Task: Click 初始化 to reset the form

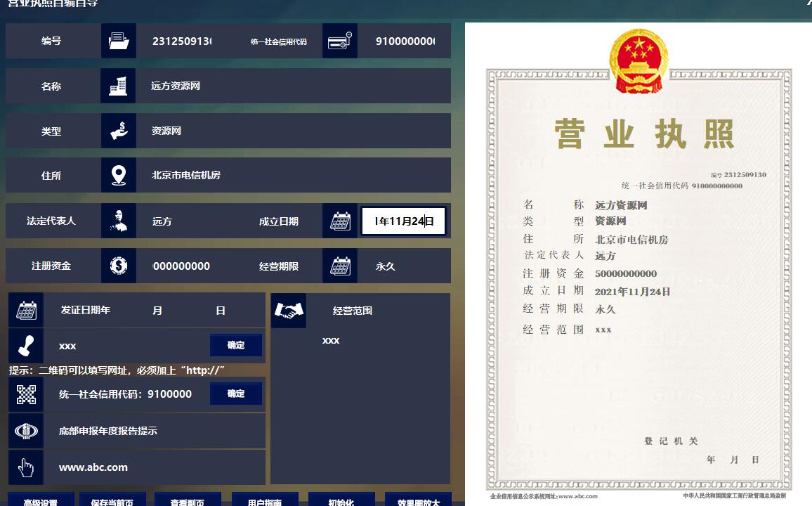Action: (x=341, y=500)
